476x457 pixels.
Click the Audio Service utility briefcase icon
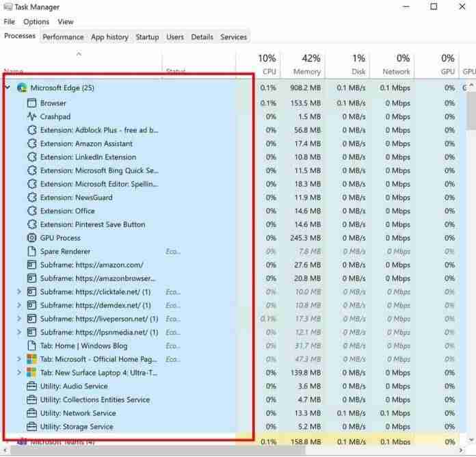pyautogui.click(x=31, y=387)
